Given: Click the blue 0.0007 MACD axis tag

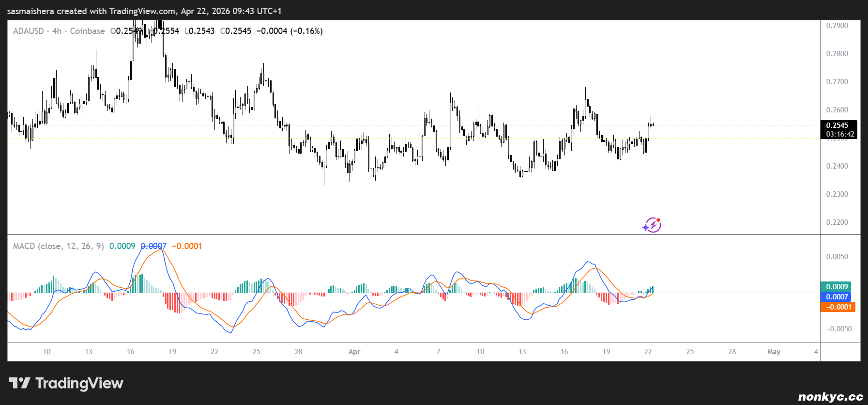Looking at the screenshot, I should 836,297.
